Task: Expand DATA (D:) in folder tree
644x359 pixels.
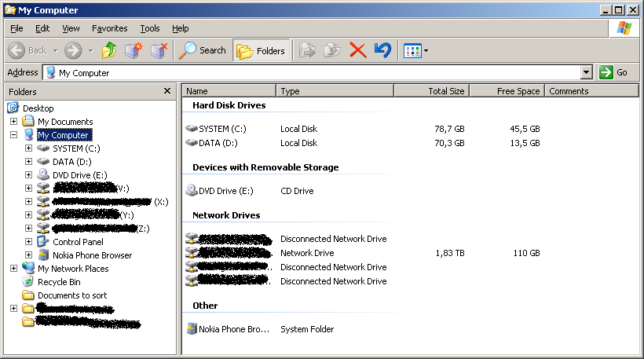Action: (x=28, y=162)
